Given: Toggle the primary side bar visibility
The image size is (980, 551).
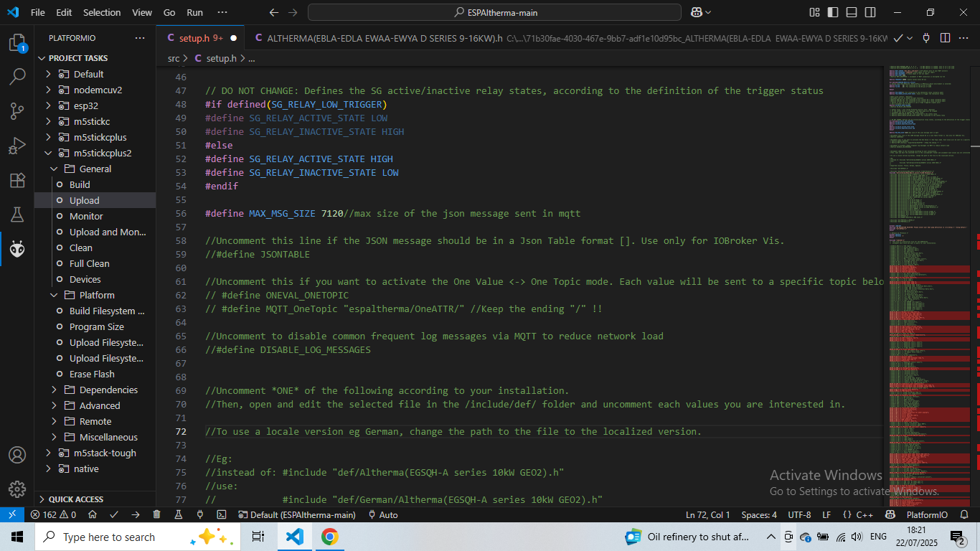Looking at the screenshot, I should tap(833, 12).
